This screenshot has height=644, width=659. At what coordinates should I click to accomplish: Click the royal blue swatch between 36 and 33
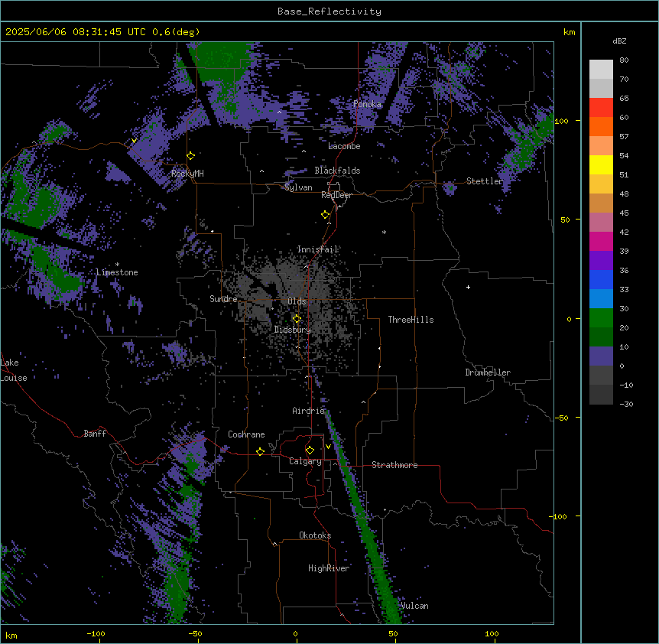click(x=601, y=279)
